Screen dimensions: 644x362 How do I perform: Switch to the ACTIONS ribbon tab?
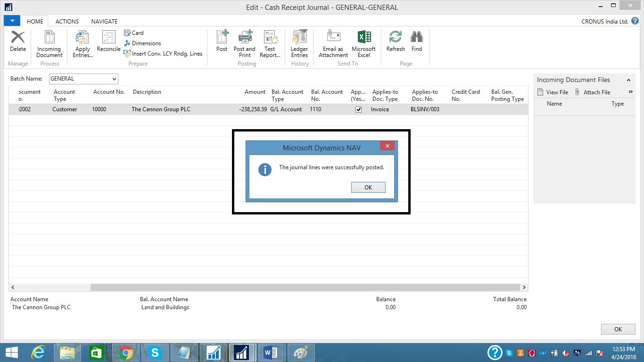(67, 21)
